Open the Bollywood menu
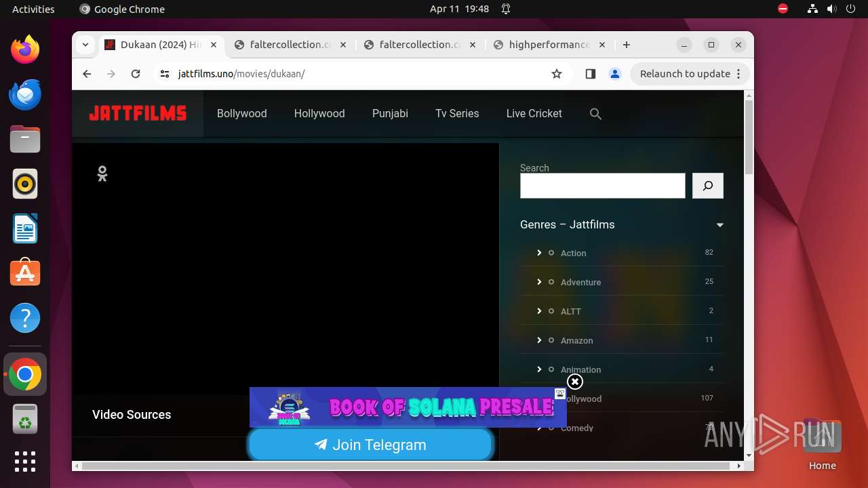Image resolution: width=868 pixels, height=488 pixels. tap(242, 114)
